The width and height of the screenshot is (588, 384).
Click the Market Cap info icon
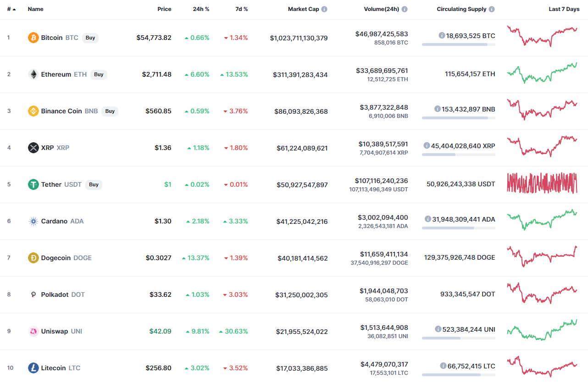click(x=324, y=9)
